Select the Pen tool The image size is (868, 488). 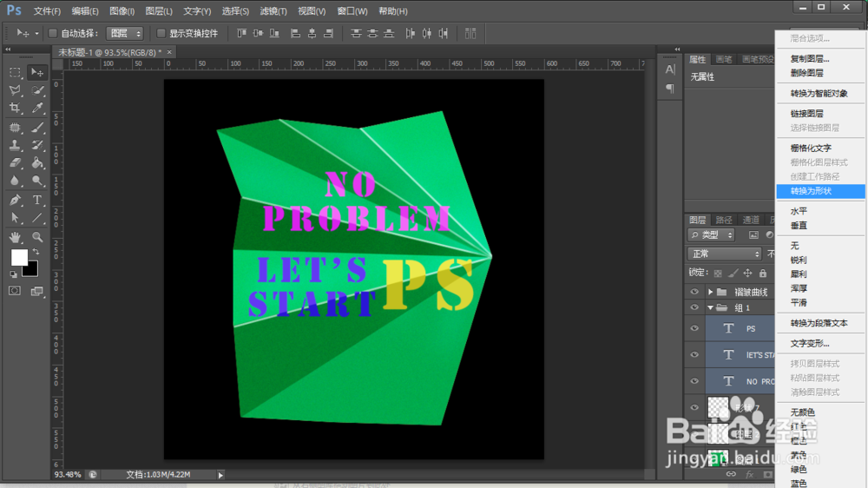click(15, 200)
